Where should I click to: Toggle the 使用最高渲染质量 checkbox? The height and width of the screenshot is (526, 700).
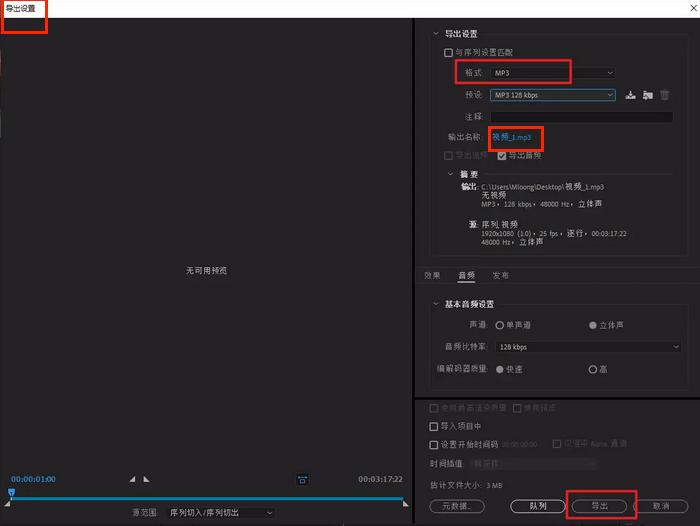(433, 408)
